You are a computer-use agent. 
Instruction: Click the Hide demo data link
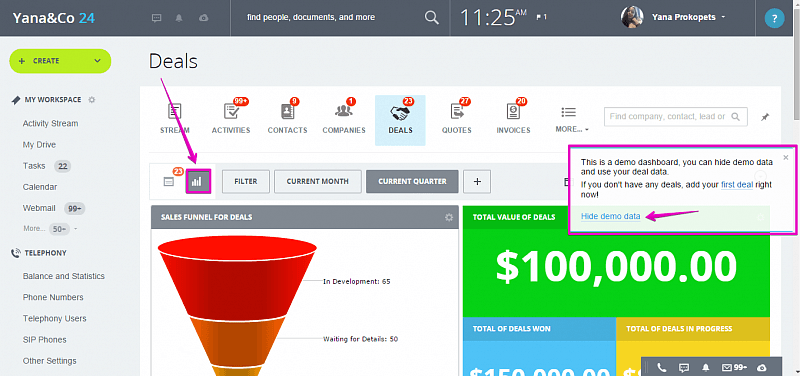pyautogui.click(x=610, y=216)
